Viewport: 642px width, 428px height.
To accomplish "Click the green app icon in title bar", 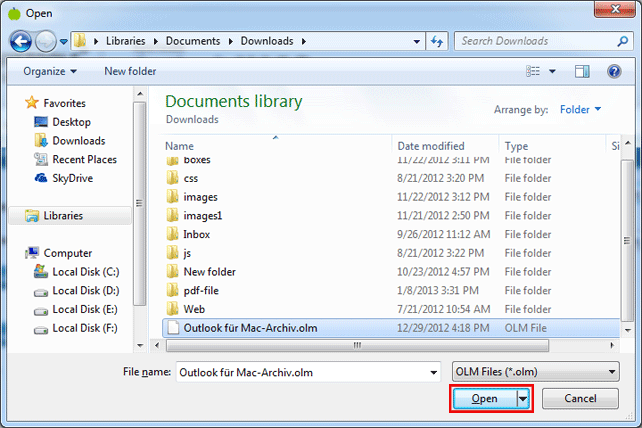I will [x=15, y=13].
